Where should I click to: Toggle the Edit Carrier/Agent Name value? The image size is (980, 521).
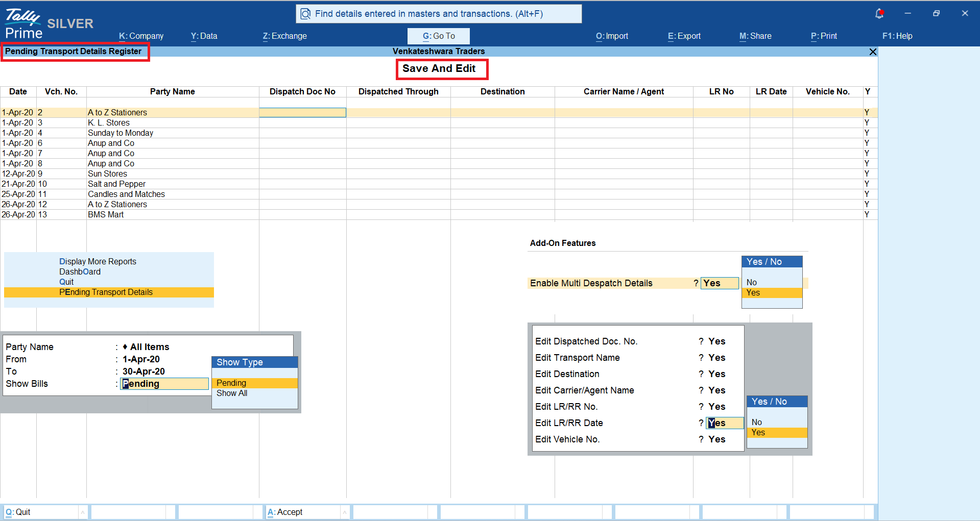point(717,390)
